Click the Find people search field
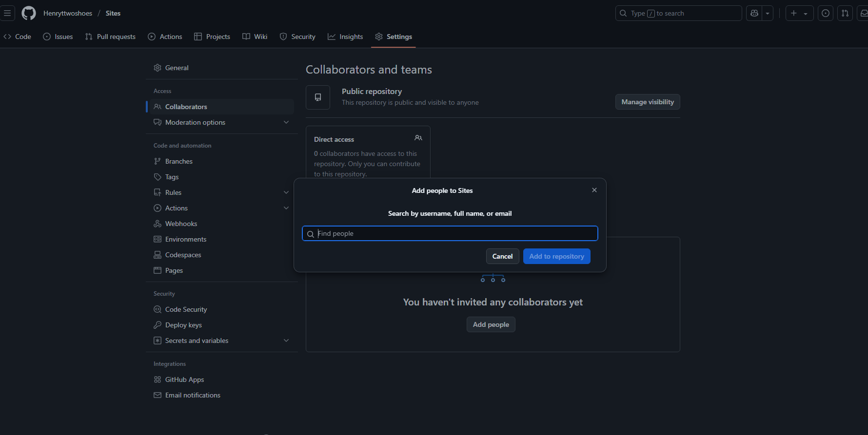The image size is (868, 435). pos(450,233)
